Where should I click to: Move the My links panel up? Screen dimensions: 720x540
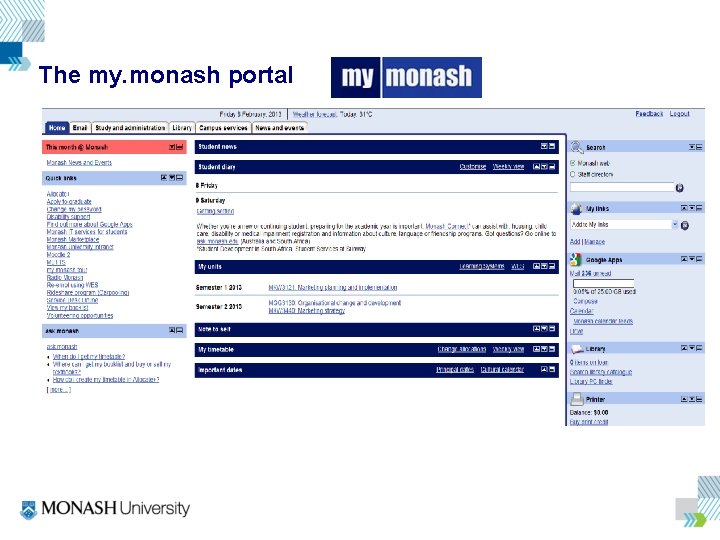(x=684, y=208)
